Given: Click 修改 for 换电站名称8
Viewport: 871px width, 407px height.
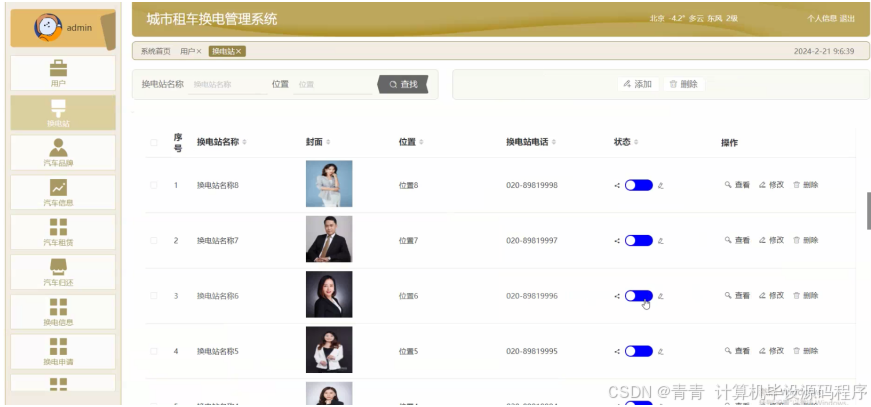Looking at the screenshot, I should tap(772, 185).
